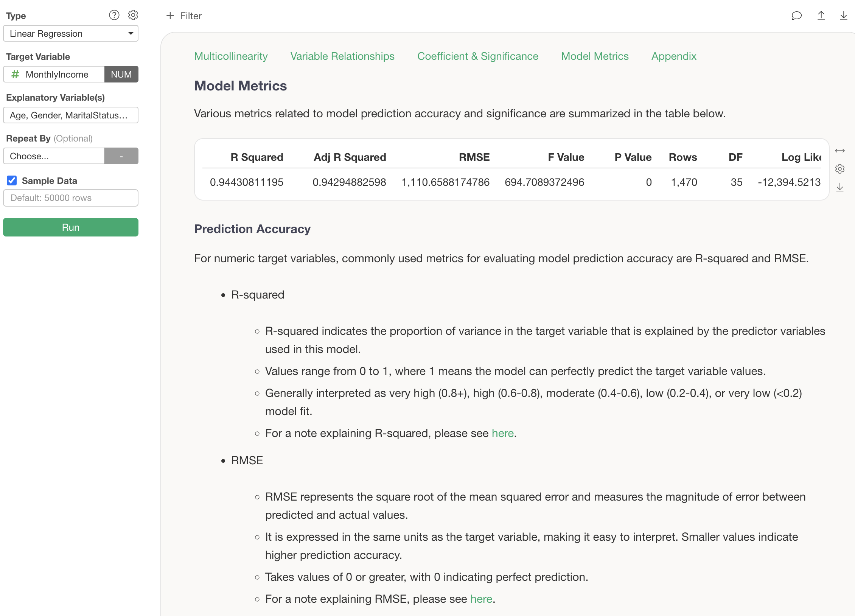Uncheck the Sample Data checkbox
855x616 pixels.
point(12,180)
